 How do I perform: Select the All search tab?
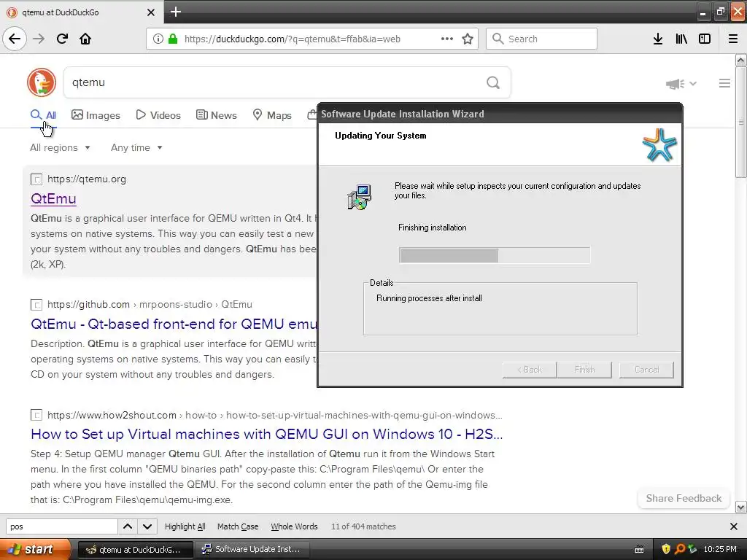(x=43, y=115)
